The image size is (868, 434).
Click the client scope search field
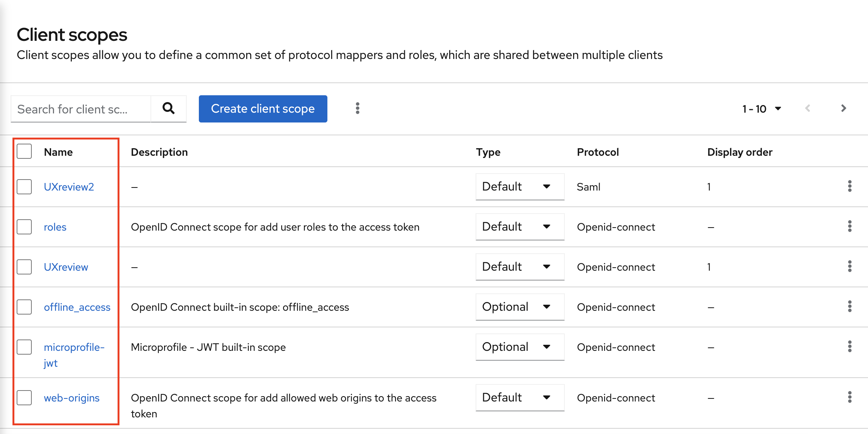pos(81,109)
